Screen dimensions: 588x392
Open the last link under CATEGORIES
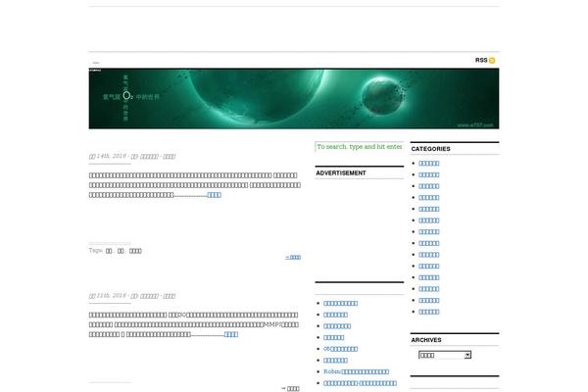[429, 312]
